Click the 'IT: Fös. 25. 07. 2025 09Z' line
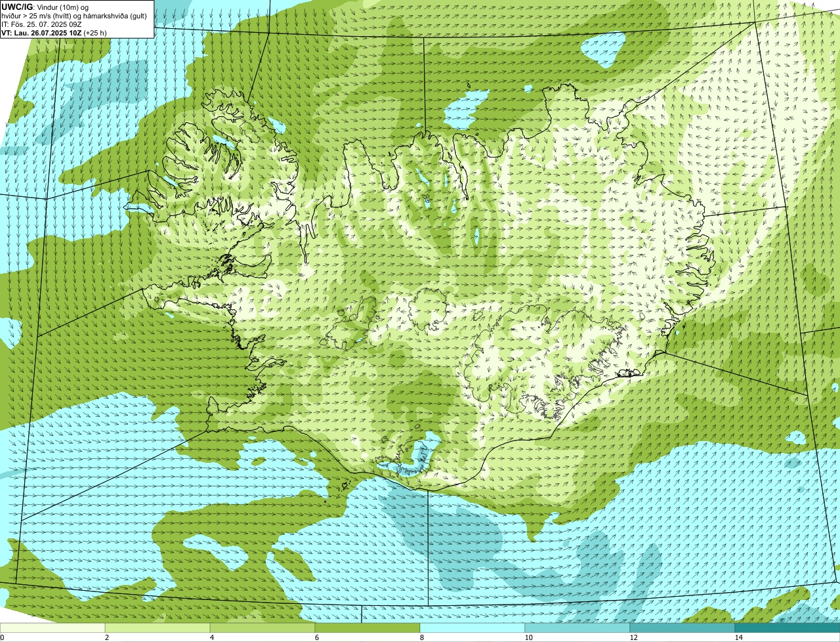The height and width of the screenshot is (642, 840). pyautogui.click(x=41, y=24)
